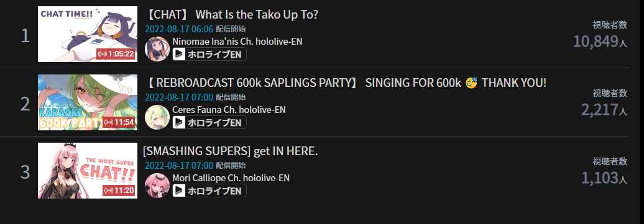Click play icon in Mori Calliope's ホロライブEN tag
The width and height of the screenshot is (644, 224).
tap(179, 190)
